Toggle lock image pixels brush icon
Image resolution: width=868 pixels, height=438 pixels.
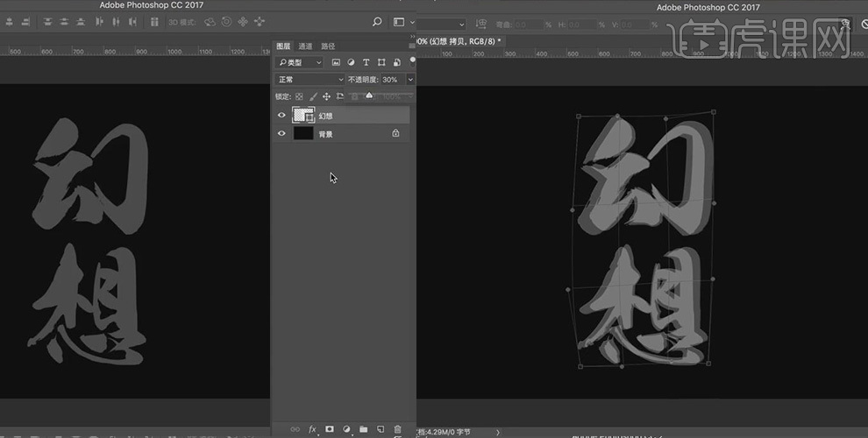tap(313, 96)
